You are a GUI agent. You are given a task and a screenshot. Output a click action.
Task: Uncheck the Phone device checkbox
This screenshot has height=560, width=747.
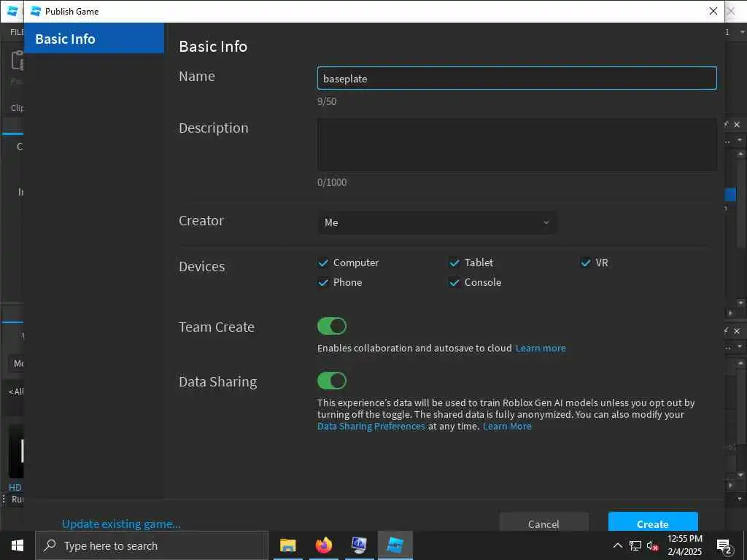[323, 282]
